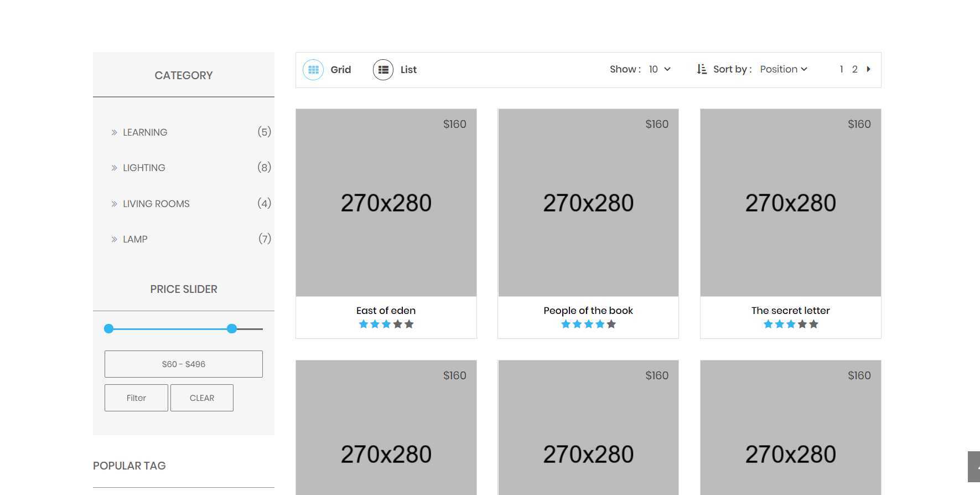Click the chevron icon before LAMP
Viewport: 980px width, 495px height.
pos(114,239)
